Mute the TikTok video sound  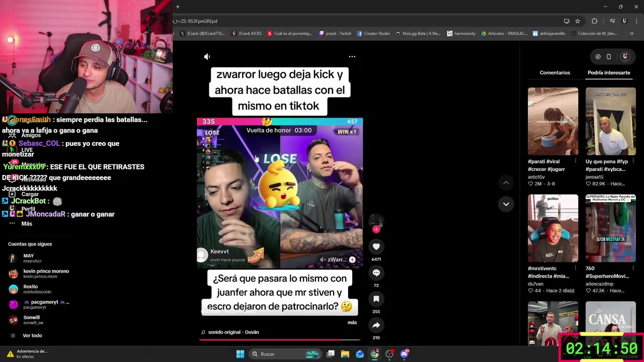pyautogui.click(x=207, y=57)
